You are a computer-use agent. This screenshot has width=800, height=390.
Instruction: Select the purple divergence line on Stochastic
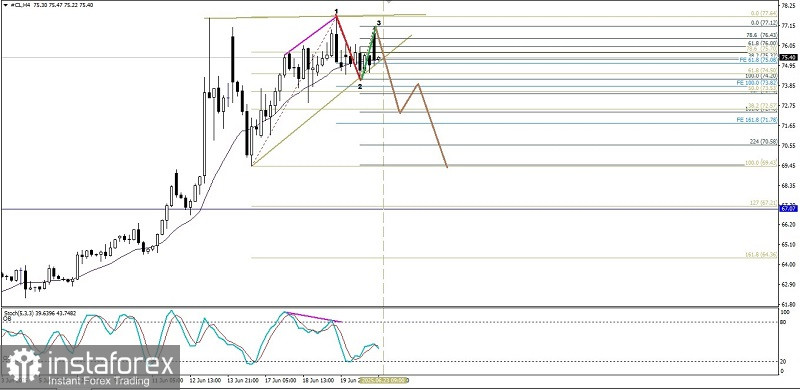pyautogui.click(x=314, y=317)
